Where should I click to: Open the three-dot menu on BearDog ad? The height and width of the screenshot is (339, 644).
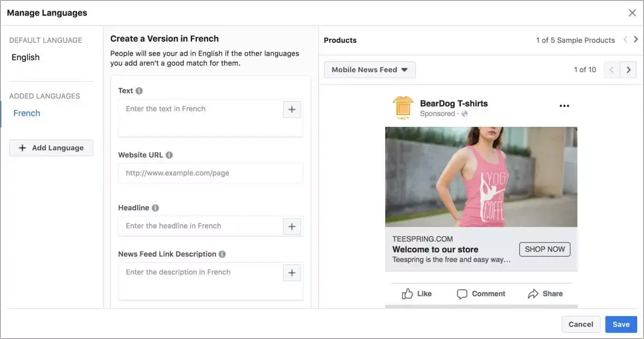click(x=565, y=106)
